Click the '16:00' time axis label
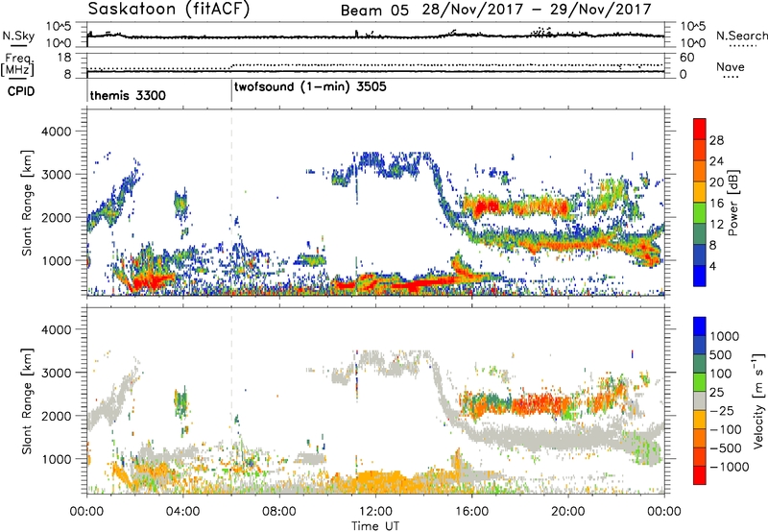Viewport: 768px width, 532px height. point(471,512)
